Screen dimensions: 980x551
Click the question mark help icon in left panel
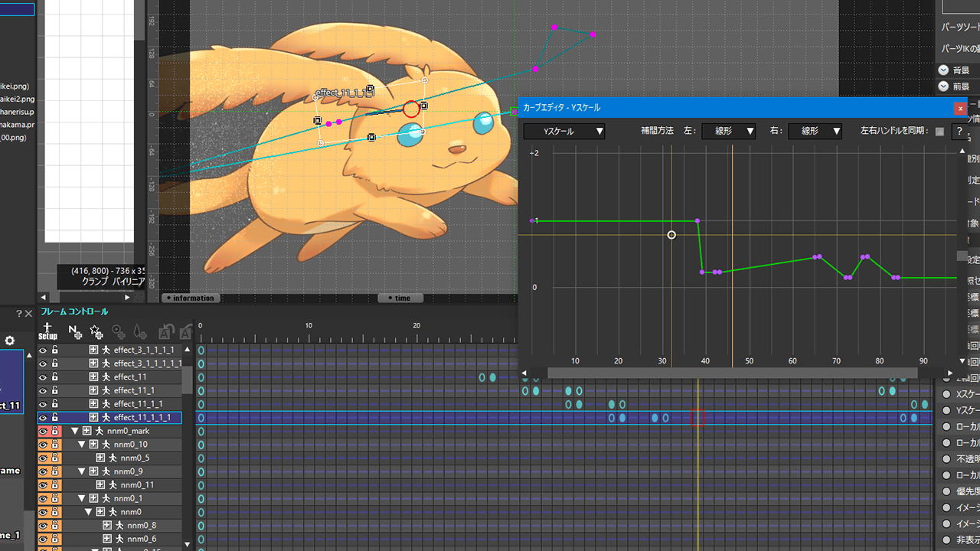click(19, 314)
